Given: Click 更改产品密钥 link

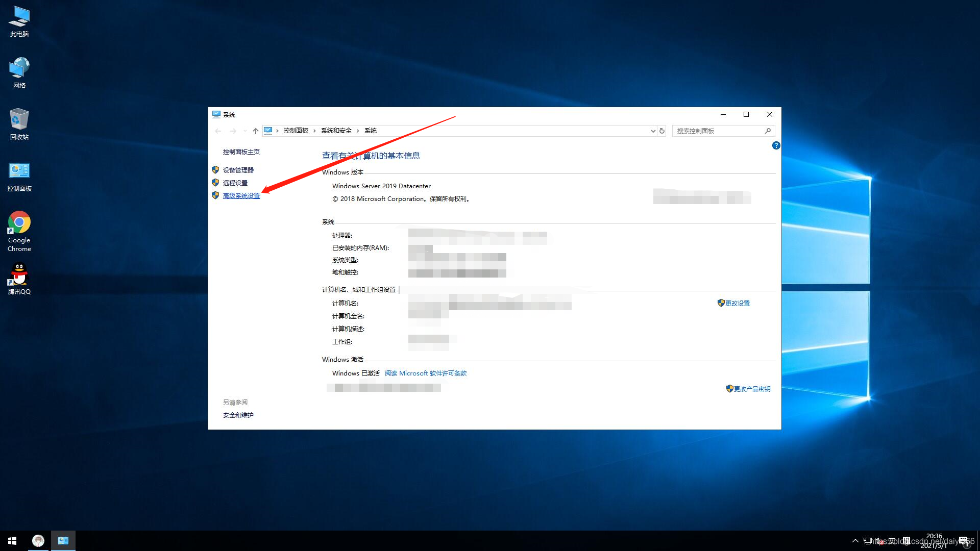Looking at the screenshot, I should (752, 389).
